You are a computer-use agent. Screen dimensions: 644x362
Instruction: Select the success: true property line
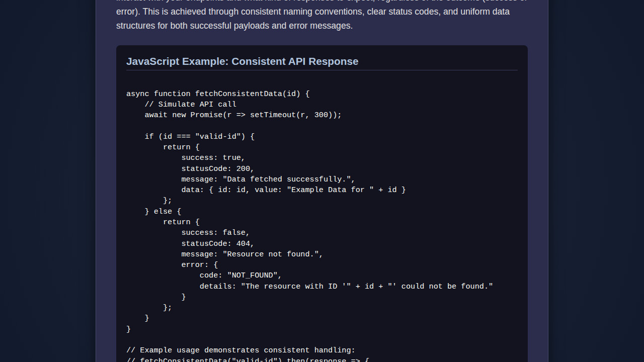(x=213, y=157)
